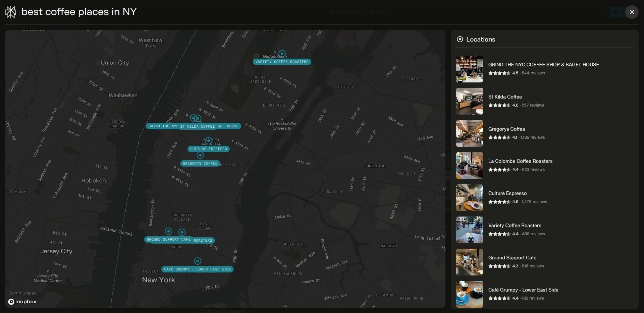Screen dimensions: 644x313
Task: Select 'Café Grumpy - Lower East Side' in list
Action: click(x=523, y=290)
